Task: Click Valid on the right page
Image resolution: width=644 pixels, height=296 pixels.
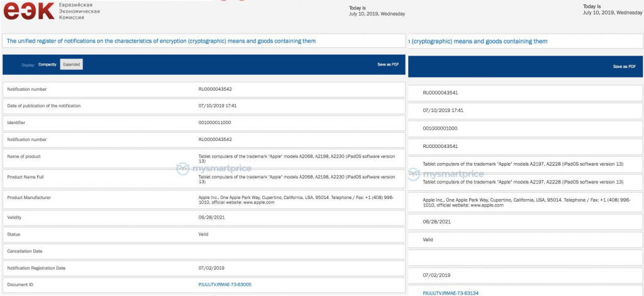Action: point(428,239)
